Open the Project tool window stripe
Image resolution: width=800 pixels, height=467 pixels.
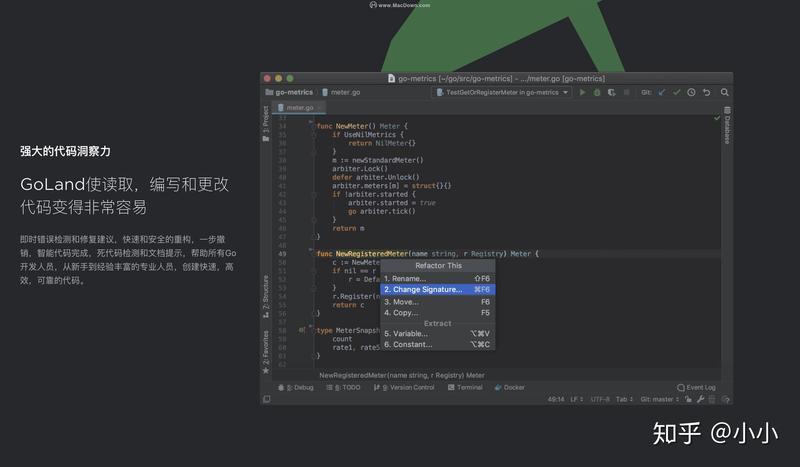(x=266, y=124)
